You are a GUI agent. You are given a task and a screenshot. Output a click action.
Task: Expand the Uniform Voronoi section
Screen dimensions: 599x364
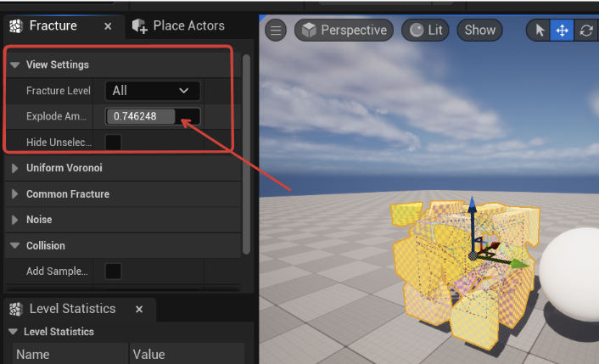click(x=15, y=168)
